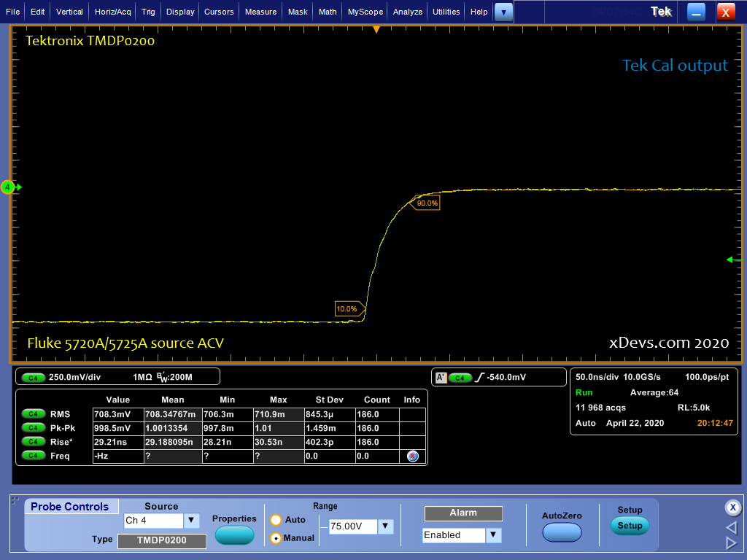747x560 pixels.
Task: Open the Utilities menu
Action: coord(446,12)
